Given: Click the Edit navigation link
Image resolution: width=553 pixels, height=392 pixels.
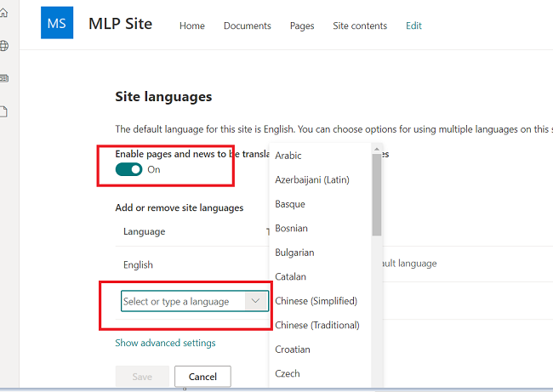Looking at the screenshot, I should tap(413, 26).
